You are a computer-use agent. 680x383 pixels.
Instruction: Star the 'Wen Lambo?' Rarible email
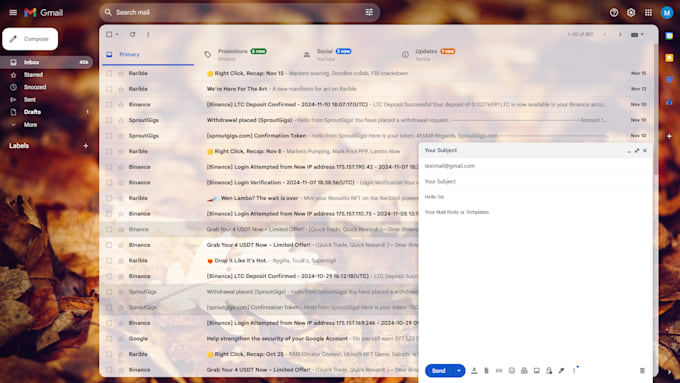point(121,198)
